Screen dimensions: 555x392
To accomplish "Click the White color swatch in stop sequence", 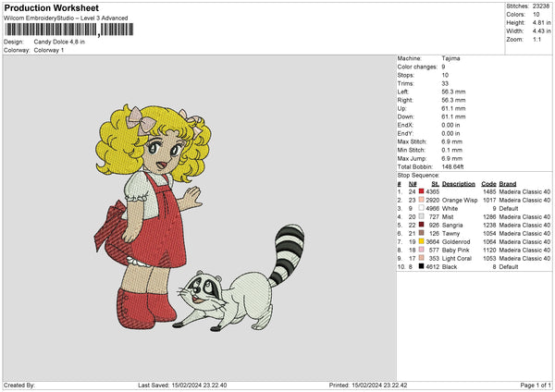I will pyautogui.click(x=421, y=208).
